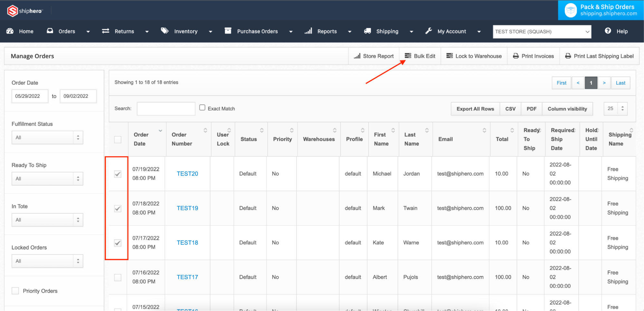
Task: Click the Print Invoices printer icon
Action: [x=516, y=56]
